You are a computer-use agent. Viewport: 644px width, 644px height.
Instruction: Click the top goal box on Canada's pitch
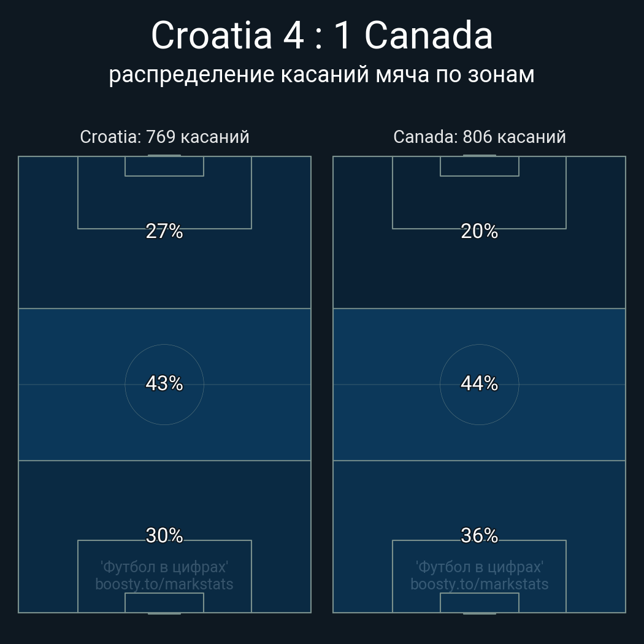pos(479,166)
